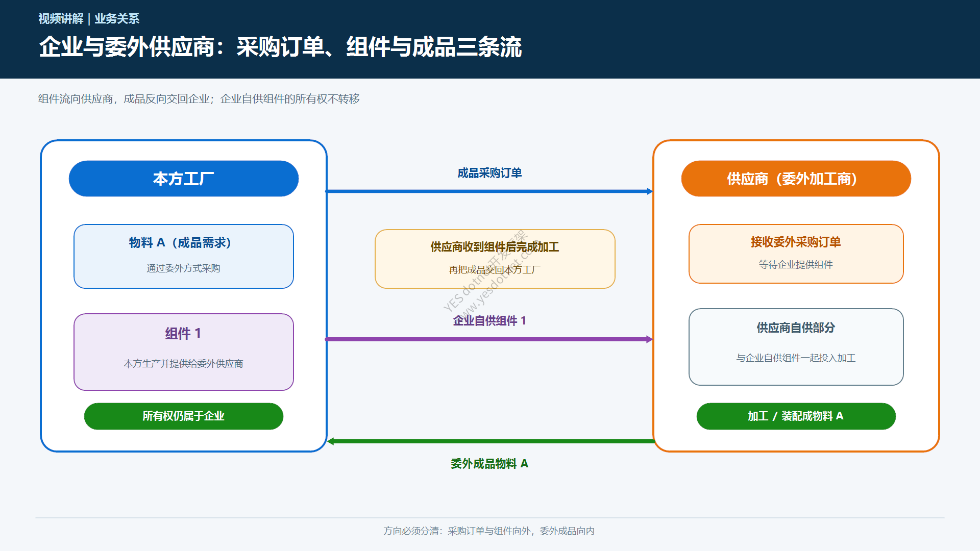Click the 委外成品物料 A label
980x551 pixels.
coord(489,464)
